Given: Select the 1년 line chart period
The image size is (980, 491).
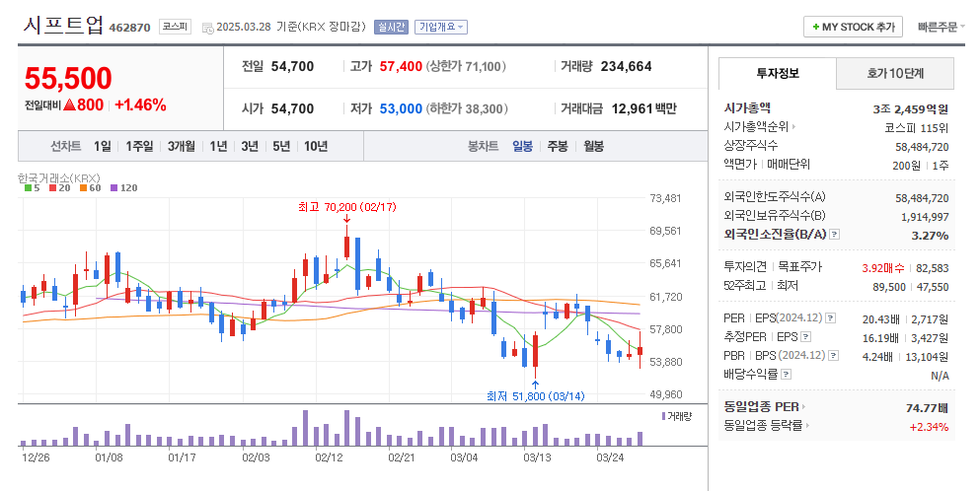Looking at the screenshot, I should [x=218, y=146].
